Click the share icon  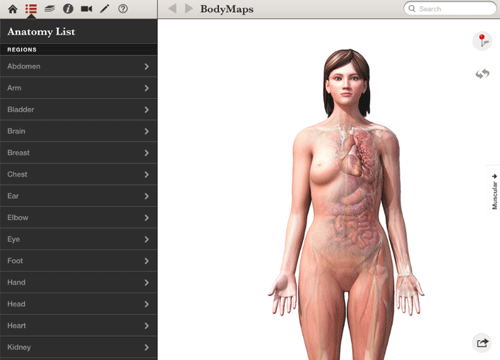coord(482,343)
